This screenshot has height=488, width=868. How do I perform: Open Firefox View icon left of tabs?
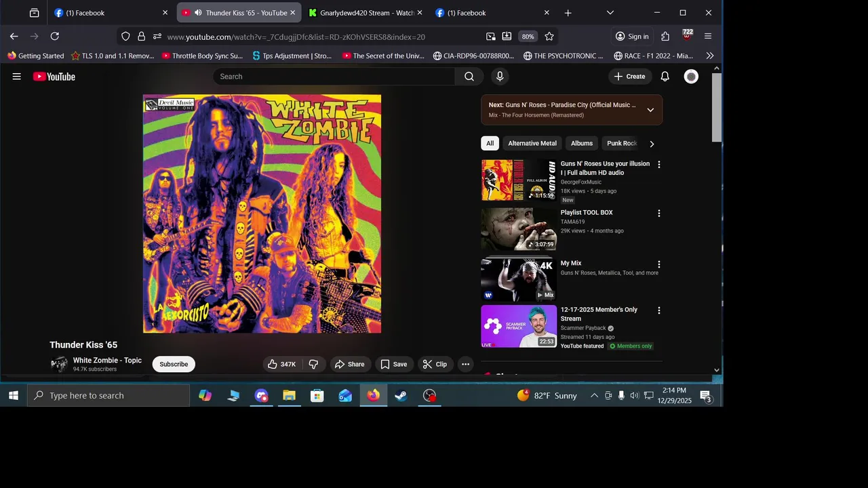pyautogui.click(x=34, y=13)
